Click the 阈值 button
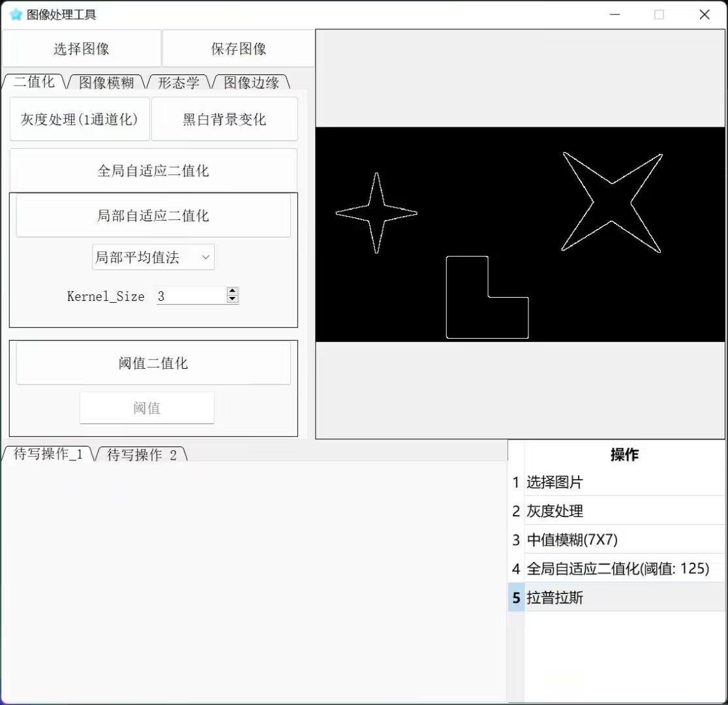728x705 pixels. (147, 407)
